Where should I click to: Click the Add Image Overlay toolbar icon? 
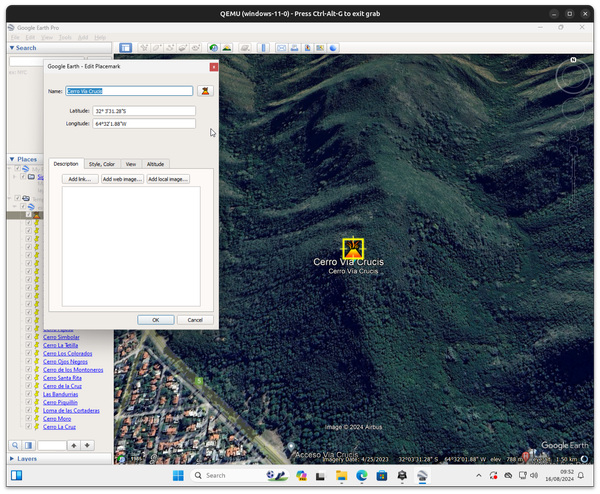[183, 48]
